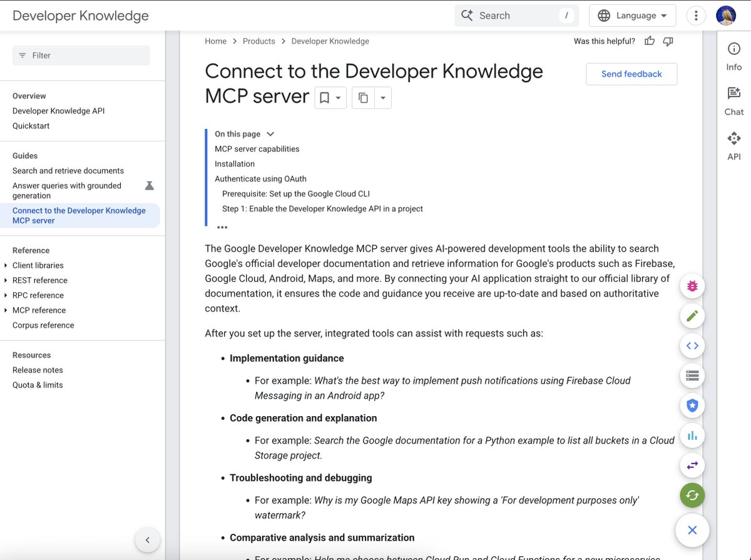
Task: Open the Release notes sidebar item
Action: pos(38,370)
